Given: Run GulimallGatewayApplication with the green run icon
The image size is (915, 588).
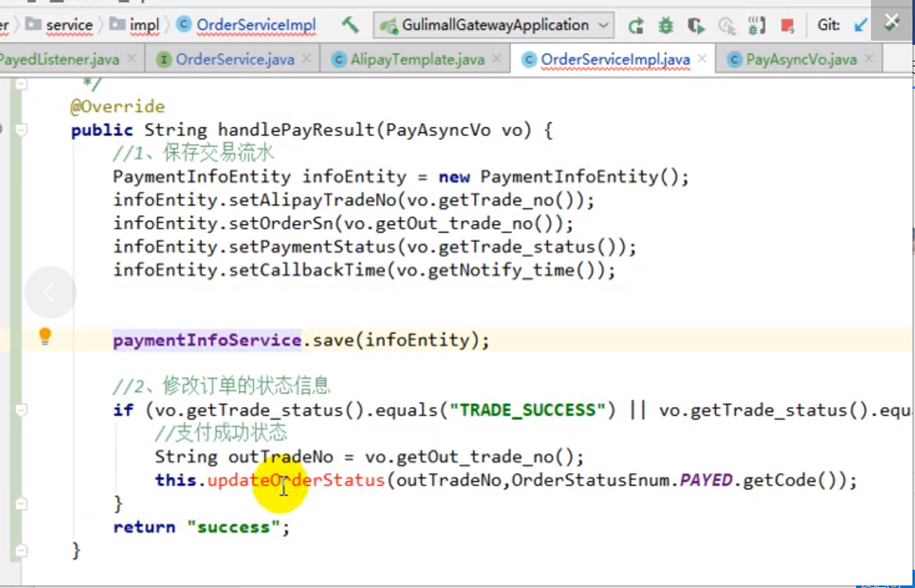Looking at the screenshot, I should (x=636, y=26).
